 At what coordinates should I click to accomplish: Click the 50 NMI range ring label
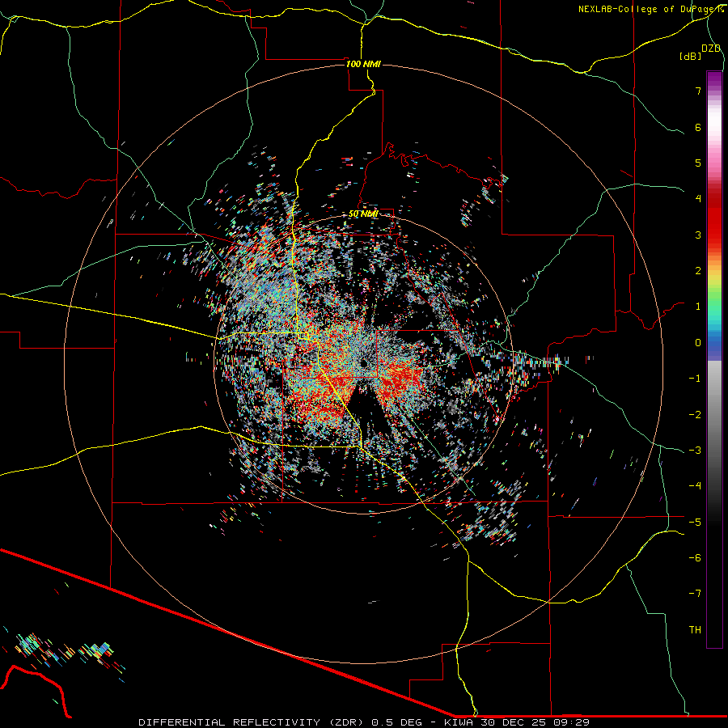coord(363,214)
